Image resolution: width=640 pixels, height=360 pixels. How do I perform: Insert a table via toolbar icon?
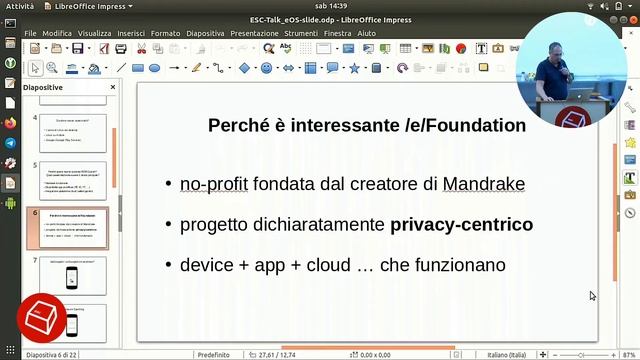click(405, 49)
